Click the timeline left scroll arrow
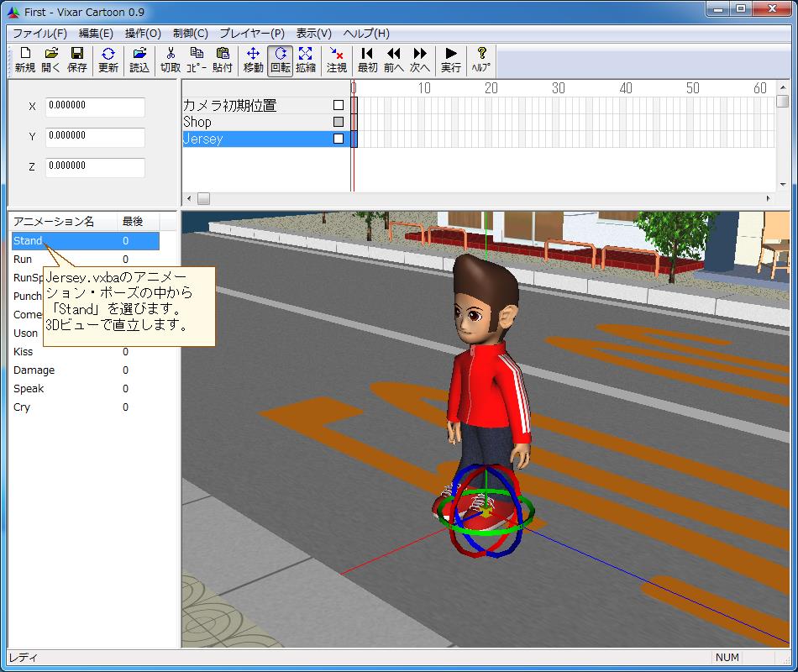The image size is (798, 672). point(189,199)
